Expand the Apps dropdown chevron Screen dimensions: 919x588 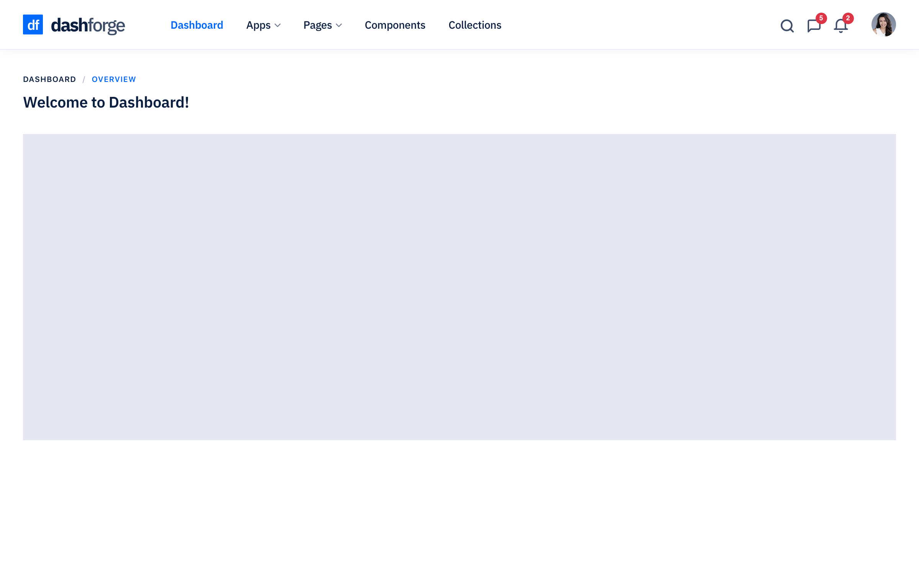coord(278,25)
